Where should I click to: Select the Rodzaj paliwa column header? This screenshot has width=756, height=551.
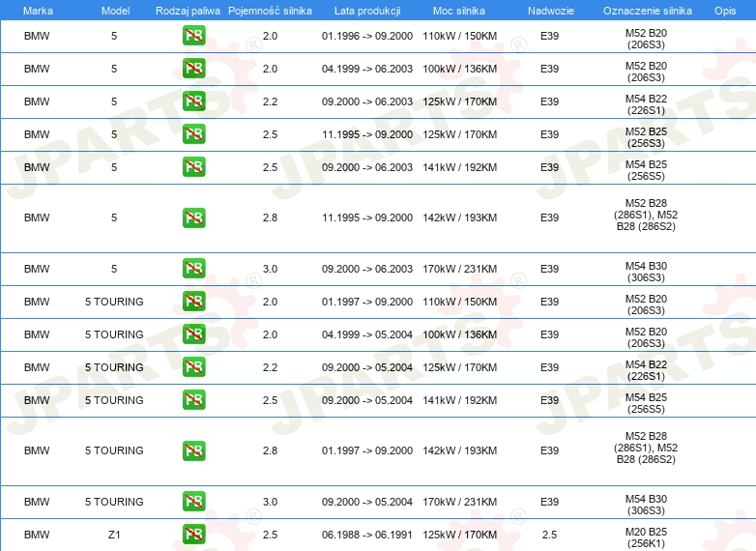[188, 11]
